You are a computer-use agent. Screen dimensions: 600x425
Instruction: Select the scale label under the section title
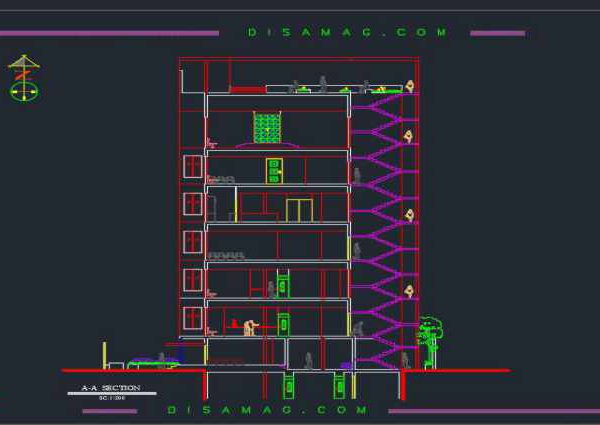coord(109,398)
